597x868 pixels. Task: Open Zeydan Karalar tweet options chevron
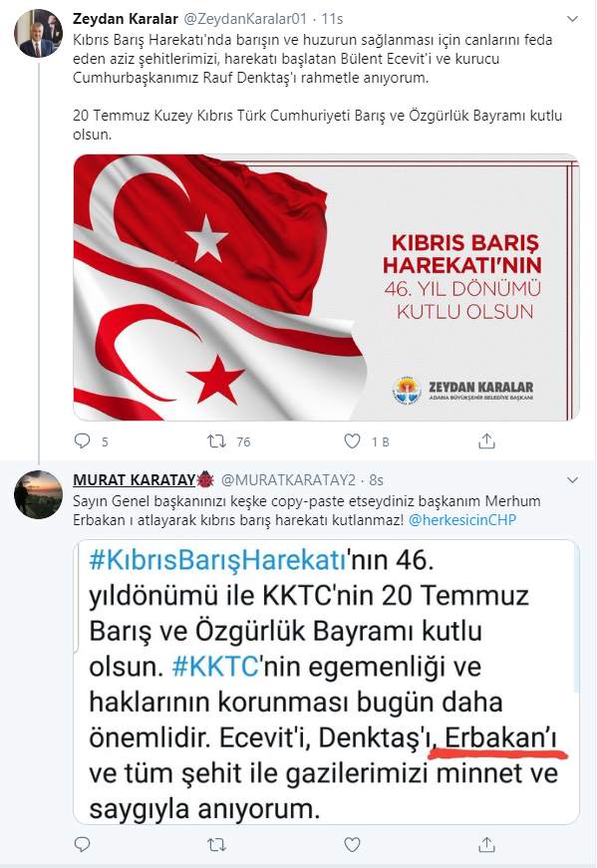pyautogui.click(x=572, y=19)
